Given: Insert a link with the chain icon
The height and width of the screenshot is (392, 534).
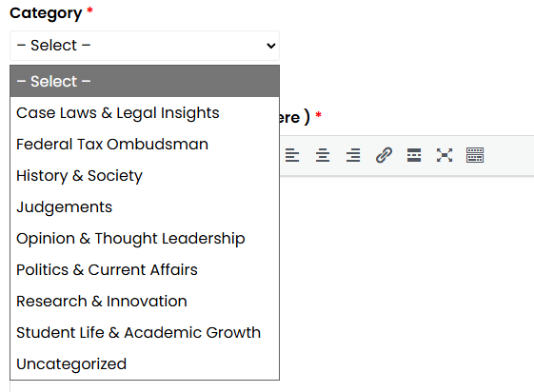Looking at the screenshot, I should [384, 155].
